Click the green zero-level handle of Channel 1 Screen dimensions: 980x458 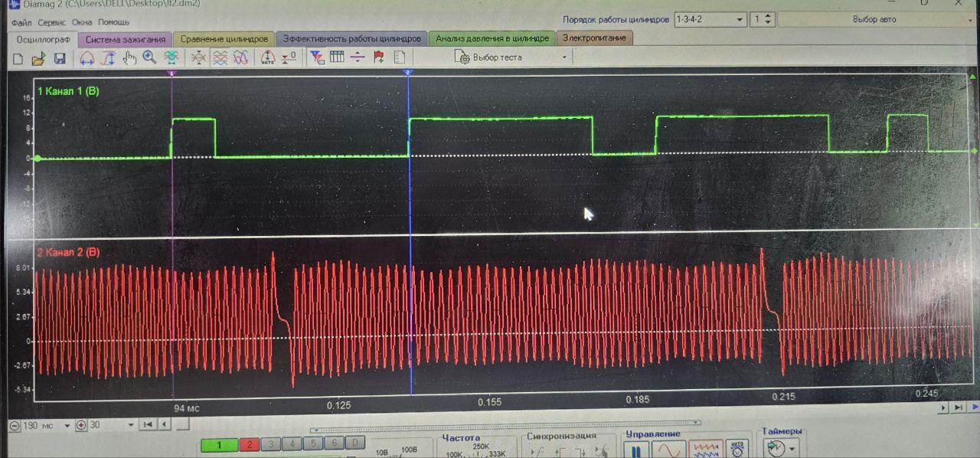coord(37,159)
